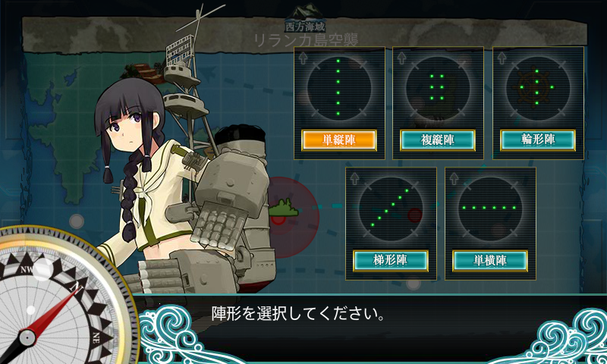Choose the 単横陣 formation button
607x364 pixels.
490,260
